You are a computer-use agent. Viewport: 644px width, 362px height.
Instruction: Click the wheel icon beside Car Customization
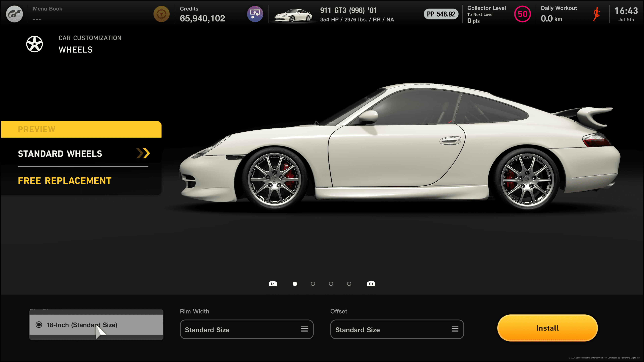35,44
